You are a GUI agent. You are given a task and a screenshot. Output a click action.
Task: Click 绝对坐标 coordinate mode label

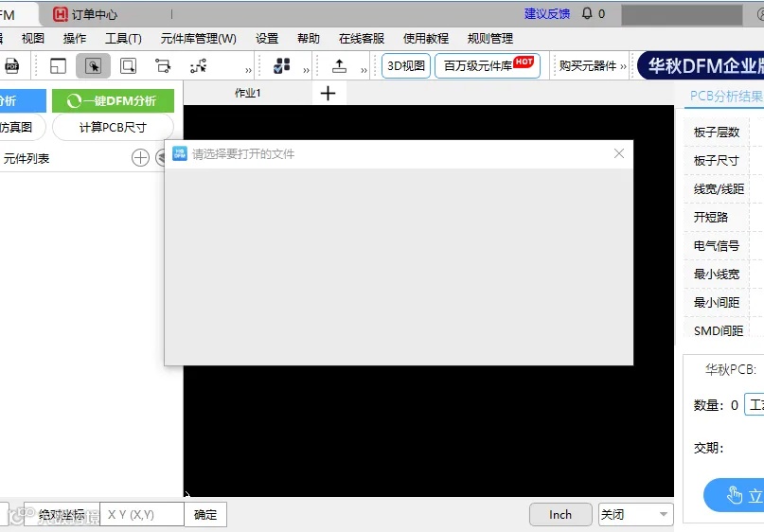click(x=62, y=514)
